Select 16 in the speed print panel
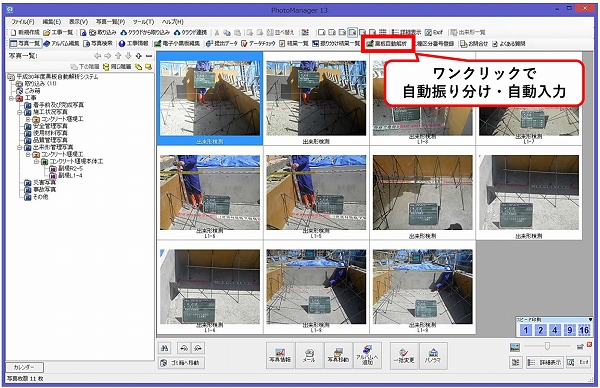 (584, 330)
